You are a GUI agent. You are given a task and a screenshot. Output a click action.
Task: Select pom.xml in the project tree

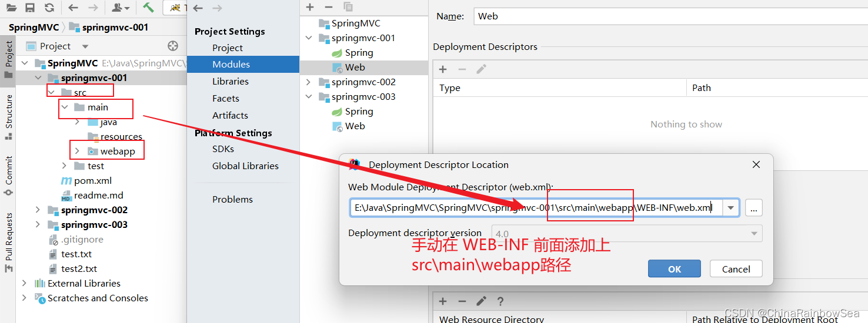(x=92, y=181)
